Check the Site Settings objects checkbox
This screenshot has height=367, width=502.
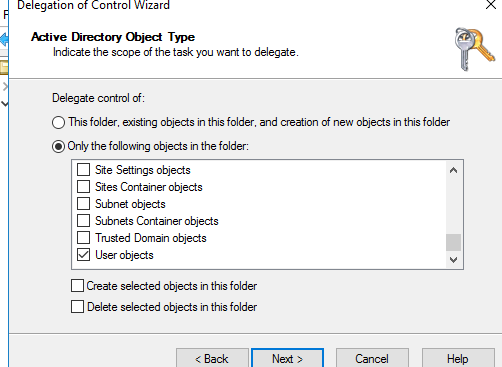click(x=83, y=169)
